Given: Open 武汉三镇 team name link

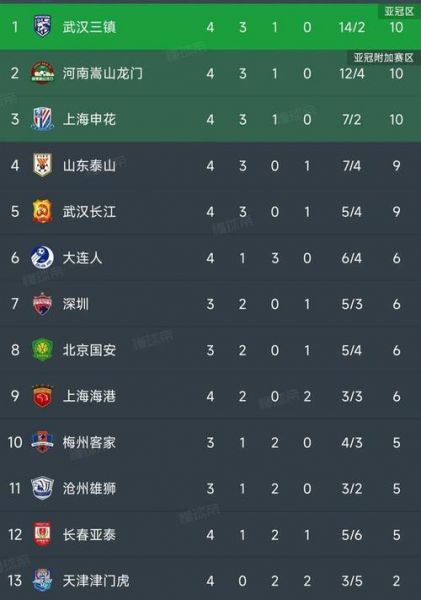Looking at the screenshot, I should (89, 27).
